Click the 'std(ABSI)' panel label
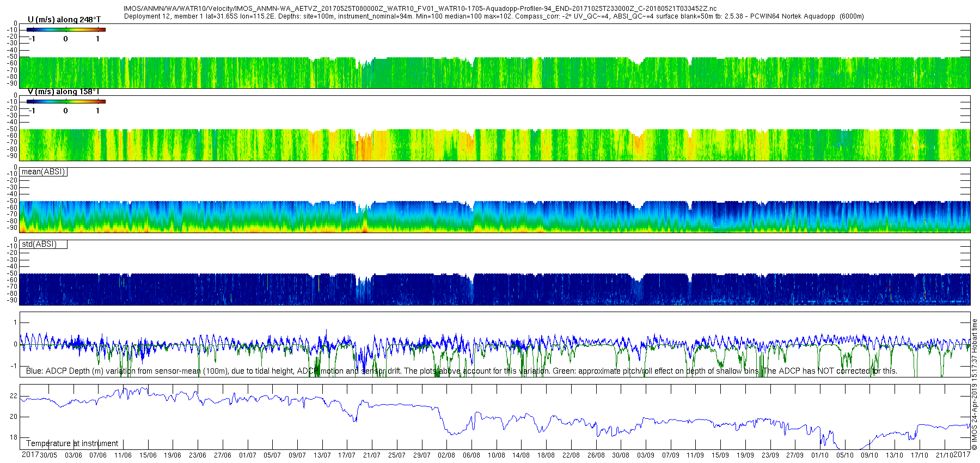Screen dimensions: 980x463 [x=39, y=244]
